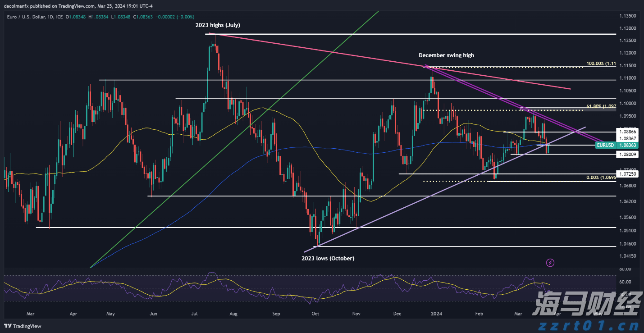Click the '2024' marker on time axis
This screenshot has height=333, width=644.
[435, 313]
